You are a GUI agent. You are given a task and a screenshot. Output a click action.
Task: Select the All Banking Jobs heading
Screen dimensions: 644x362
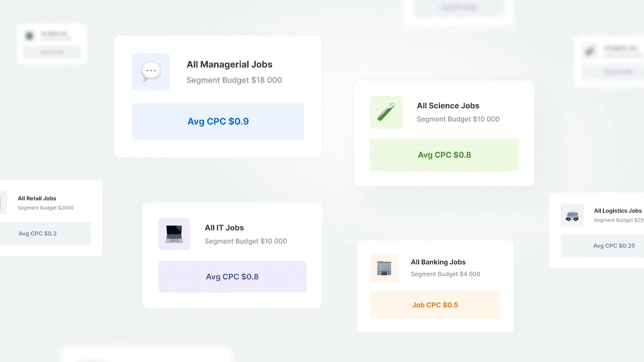point(438,262)
